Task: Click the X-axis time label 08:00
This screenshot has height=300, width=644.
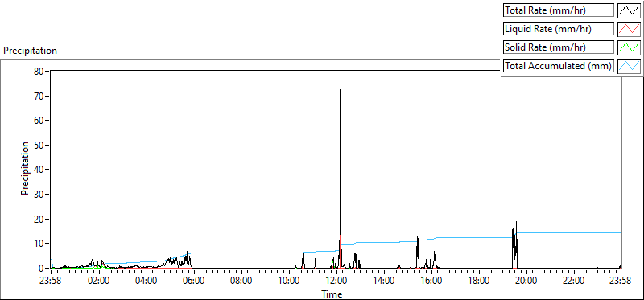Action: pyautogui.click(x=242, y=282)
